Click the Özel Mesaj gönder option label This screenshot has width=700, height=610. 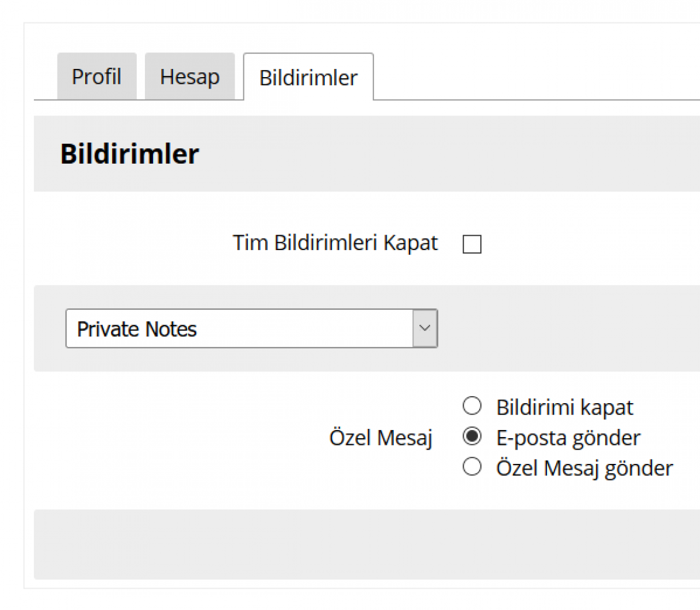click(x=584, y=468)
